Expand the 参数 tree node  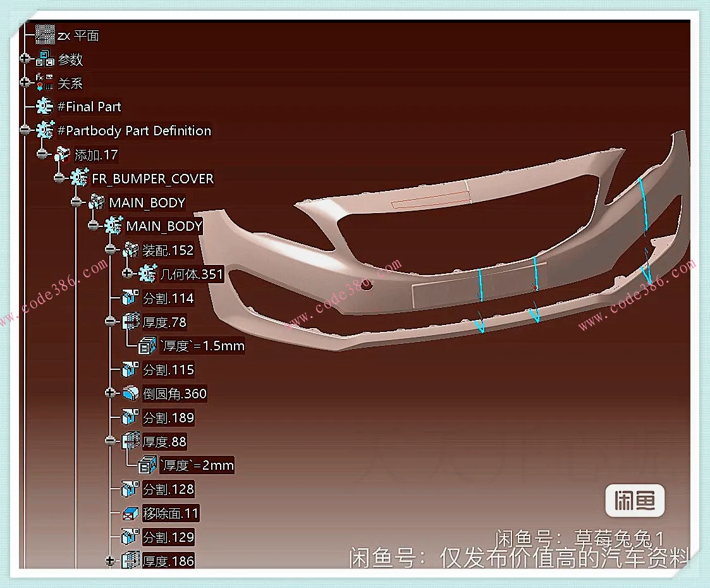pyautogui.click(x=25, y=59)
